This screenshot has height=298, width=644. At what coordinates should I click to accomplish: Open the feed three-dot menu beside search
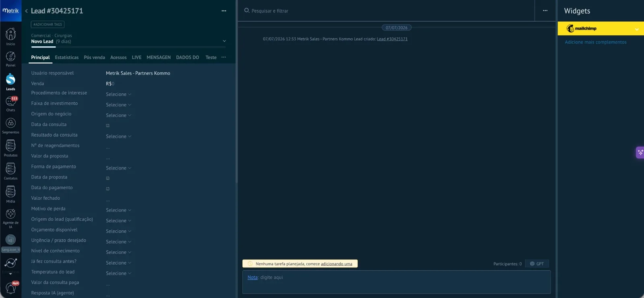tap(545, 10)
